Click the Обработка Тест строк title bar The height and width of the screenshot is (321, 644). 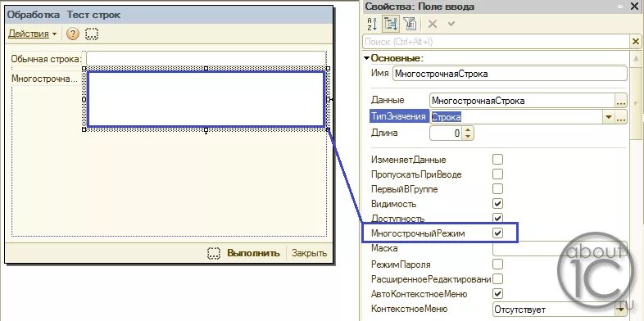[170, 15]
